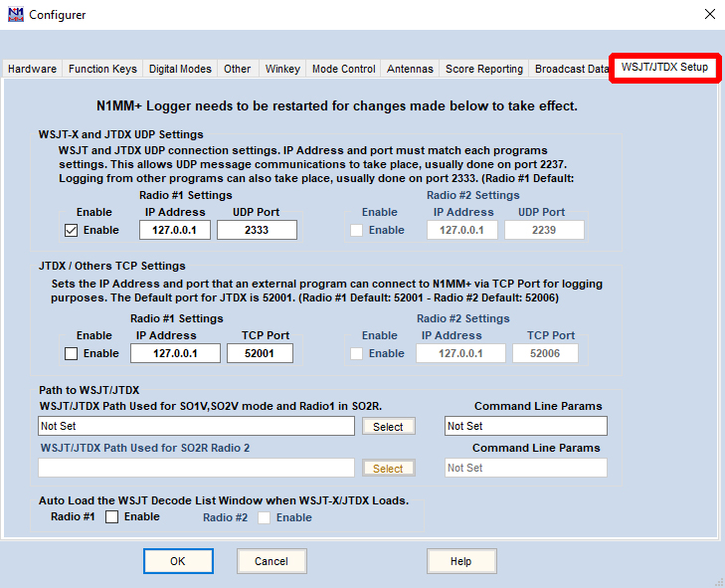Click Radio #2 UDP IP Address field
The height and width of the screenshot is (588, 725).
[461, 230]
